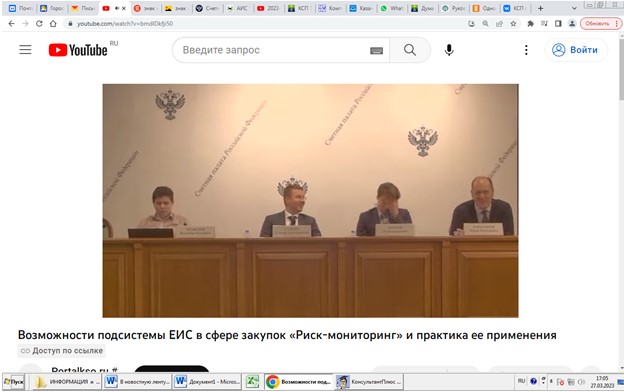Open the Chrome profile avatar
The width and height of the screenshot is (624, 392).
point(572,23)
